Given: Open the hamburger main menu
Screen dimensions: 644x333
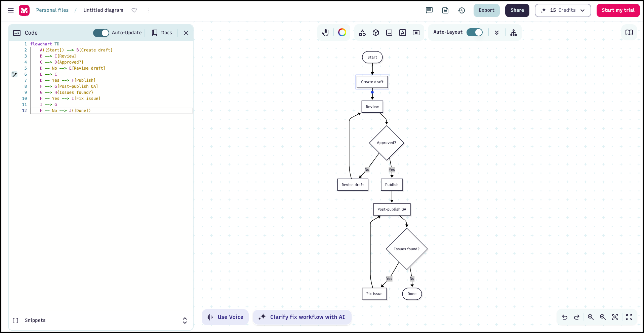Looking at the screenshot, I should [x=11, y=10].
